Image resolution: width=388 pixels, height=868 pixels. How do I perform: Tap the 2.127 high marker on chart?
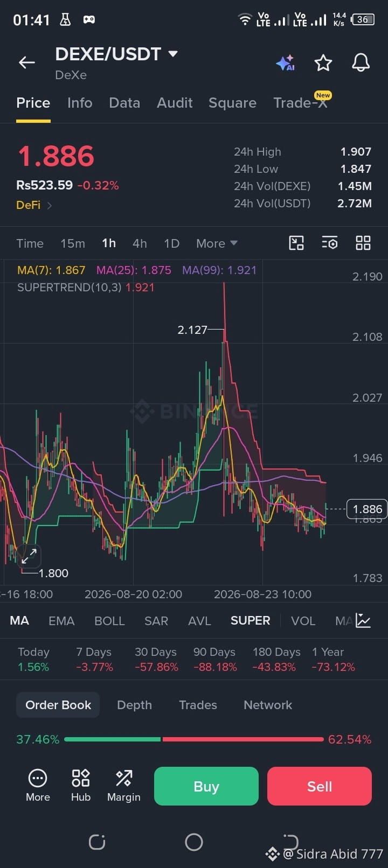192,330
